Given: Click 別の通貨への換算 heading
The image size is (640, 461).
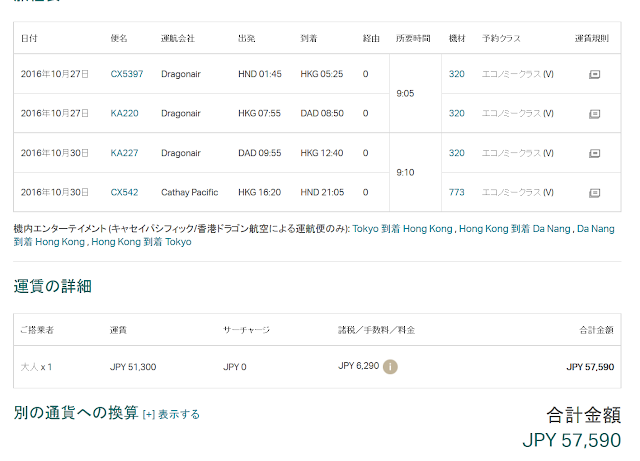Looking at the screenshot, I should pos(76,412).
